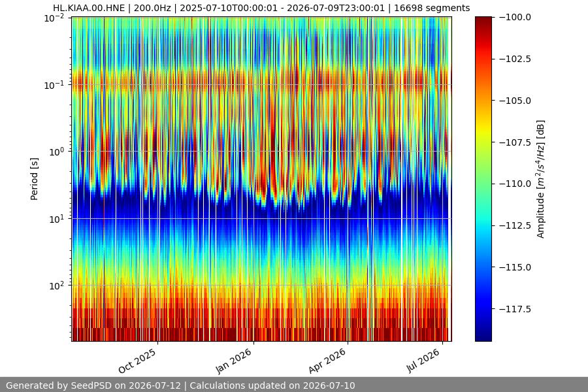Click the 'Oct 2025' x-axis label

coord(137,361)
